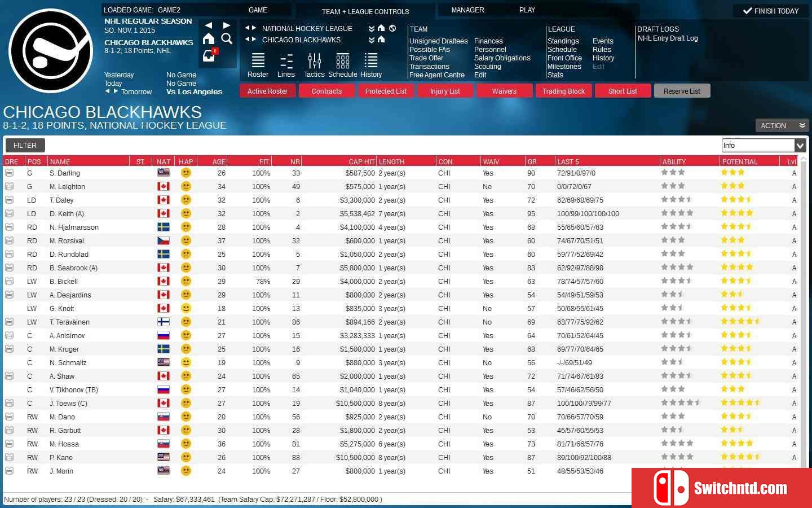Sort the table by CAP HIT column
This screenshot has width=812, height=508.
pos(339,161)
